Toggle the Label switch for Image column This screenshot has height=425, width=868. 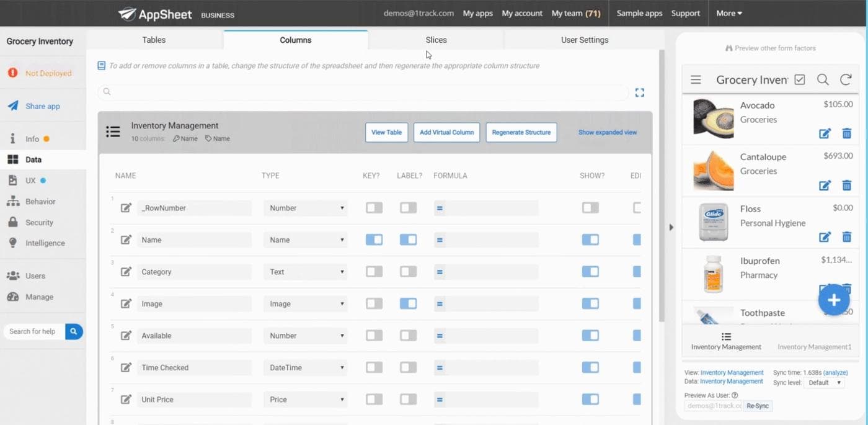408,303
